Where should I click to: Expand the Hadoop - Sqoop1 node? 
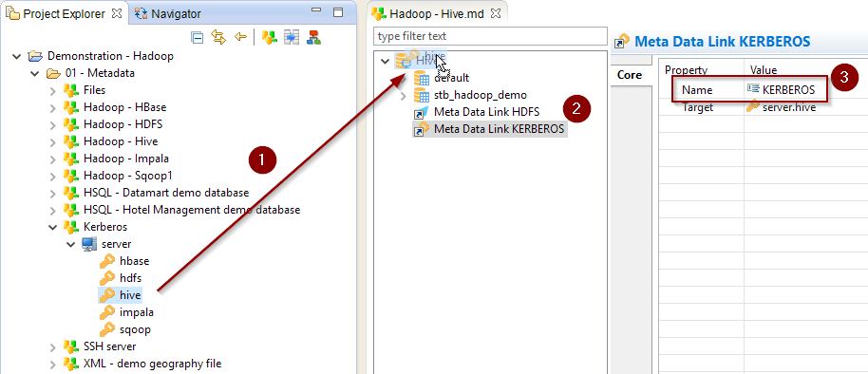(x=53, y=176)
